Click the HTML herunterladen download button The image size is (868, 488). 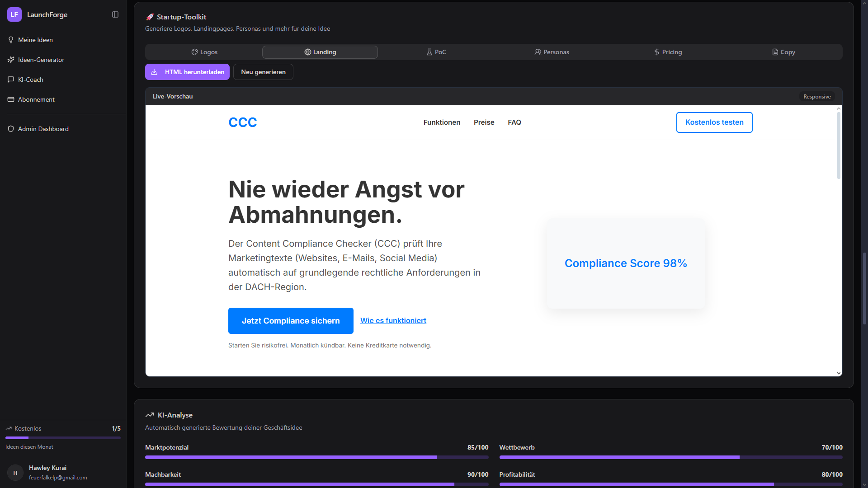(x=187, y=72)
